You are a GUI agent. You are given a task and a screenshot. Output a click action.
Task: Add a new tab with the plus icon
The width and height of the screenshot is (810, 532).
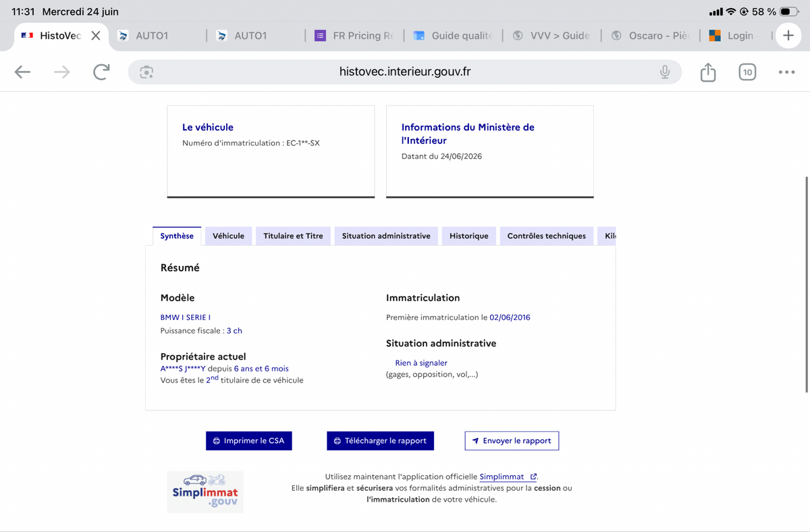(788, 35)
